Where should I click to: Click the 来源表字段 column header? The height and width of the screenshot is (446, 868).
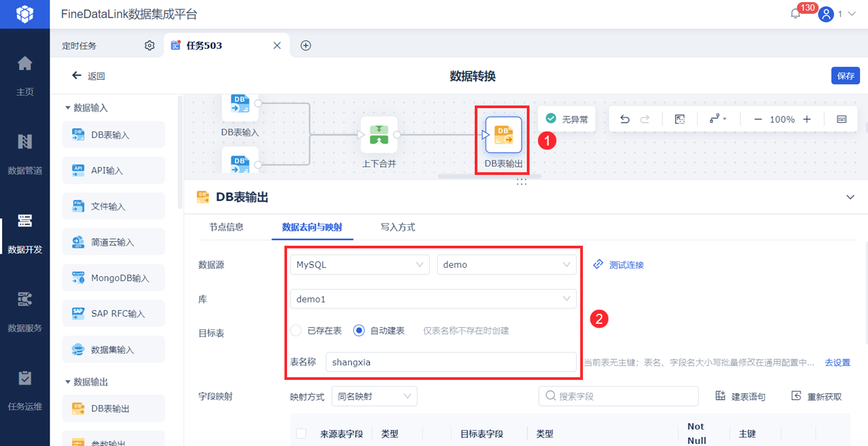[x=341, y=433]
